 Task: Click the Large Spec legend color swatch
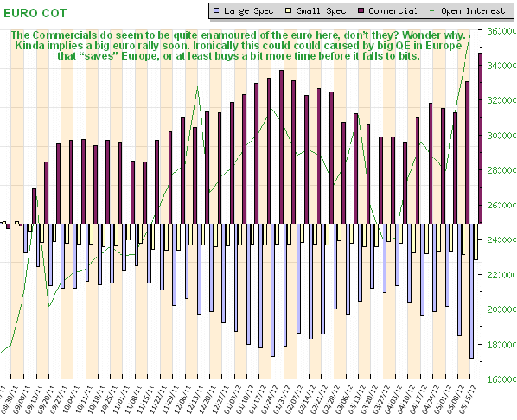click(216, 11)
